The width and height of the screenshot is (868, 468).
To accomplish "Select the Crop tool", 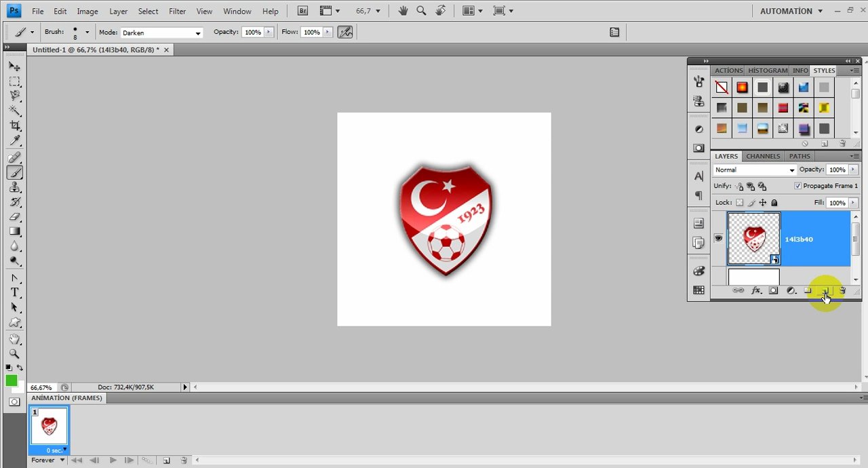I will (14, 125).
